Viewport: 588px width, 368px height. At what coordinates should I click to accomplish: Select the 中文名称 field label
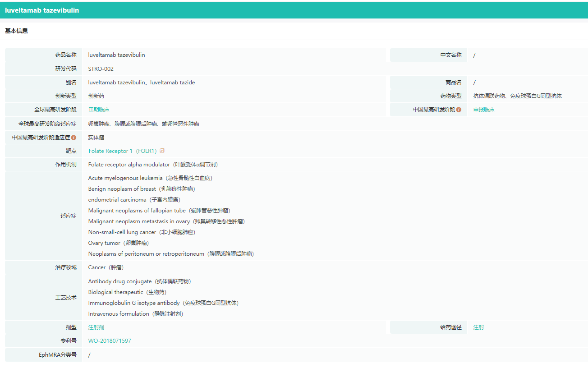pos(451,55)
